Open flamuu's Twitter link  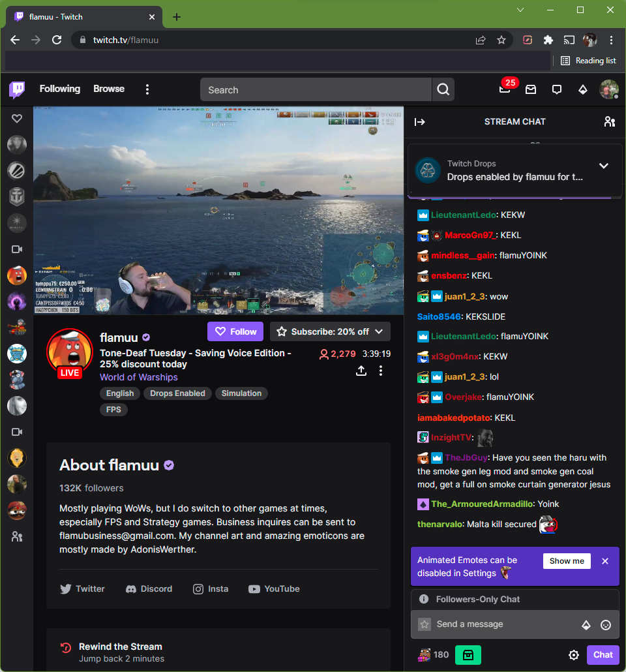point(82,589)
